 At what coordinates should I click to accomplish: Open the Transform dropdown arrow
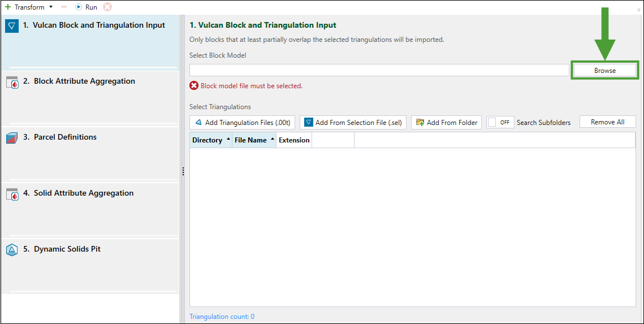51,7
